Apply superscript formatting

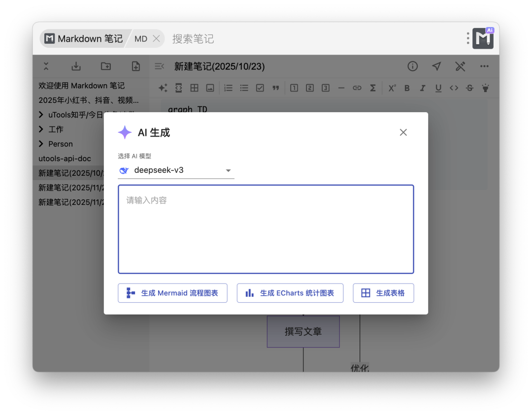click(x=392, y=88)
